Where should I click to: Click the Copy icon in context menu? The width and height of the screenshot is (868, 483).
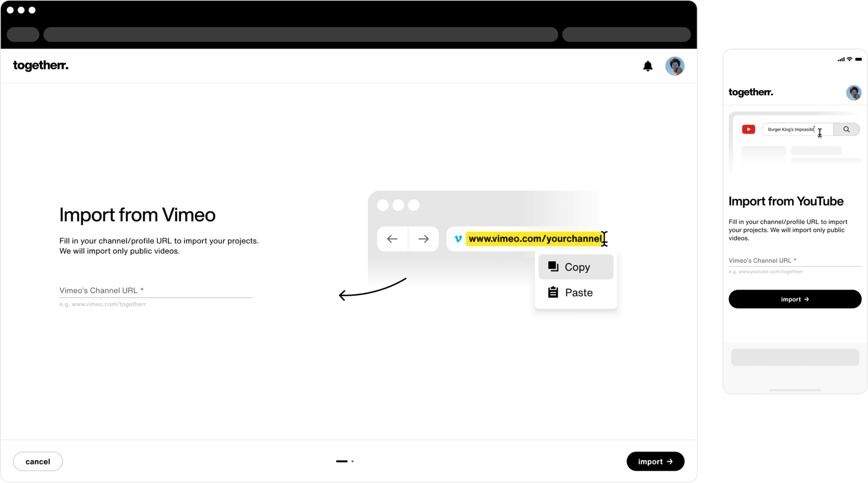pos(553,266)
